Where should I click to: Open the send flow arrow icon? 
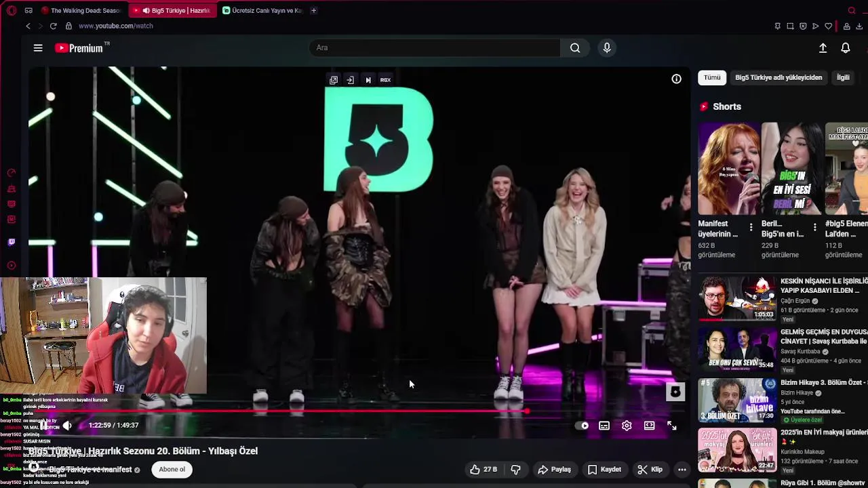tap(816, 26)
